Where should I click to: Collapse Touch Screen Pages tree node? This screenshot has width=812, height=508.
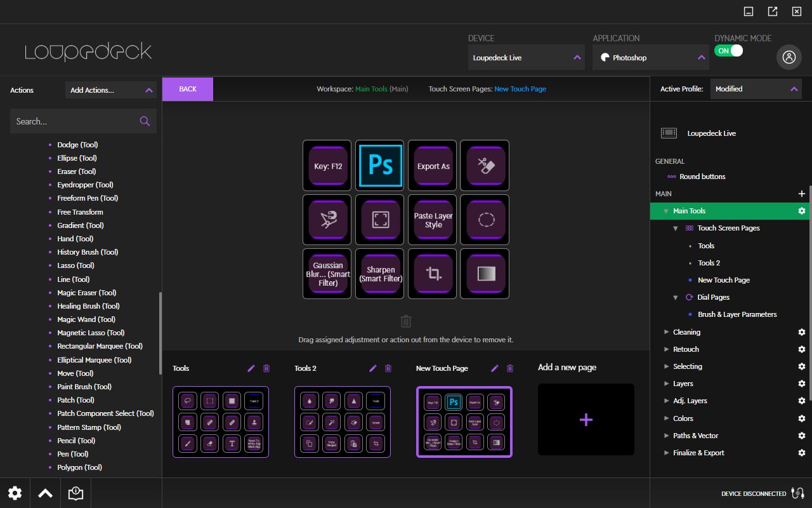coord(676,228)
